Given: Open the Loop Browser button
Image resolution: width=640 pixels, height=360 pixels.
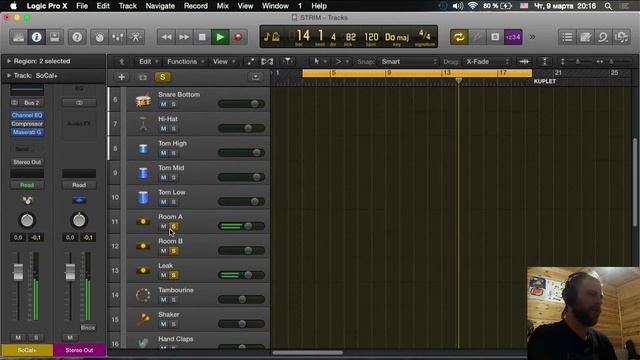Looking at the screenshot, I should point(603,37).
